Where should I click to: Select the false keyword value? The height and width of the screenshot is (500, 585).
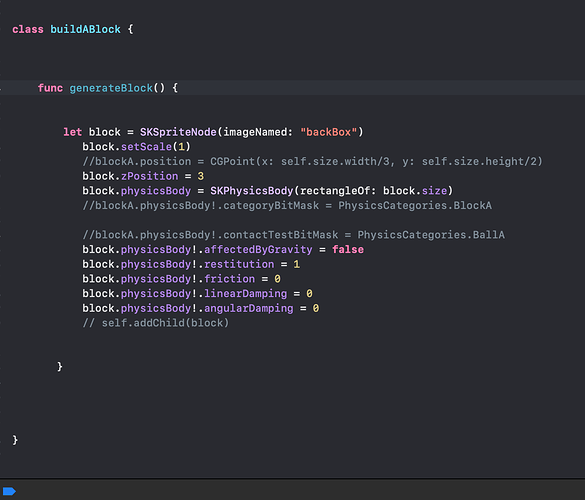pos(348,249)
